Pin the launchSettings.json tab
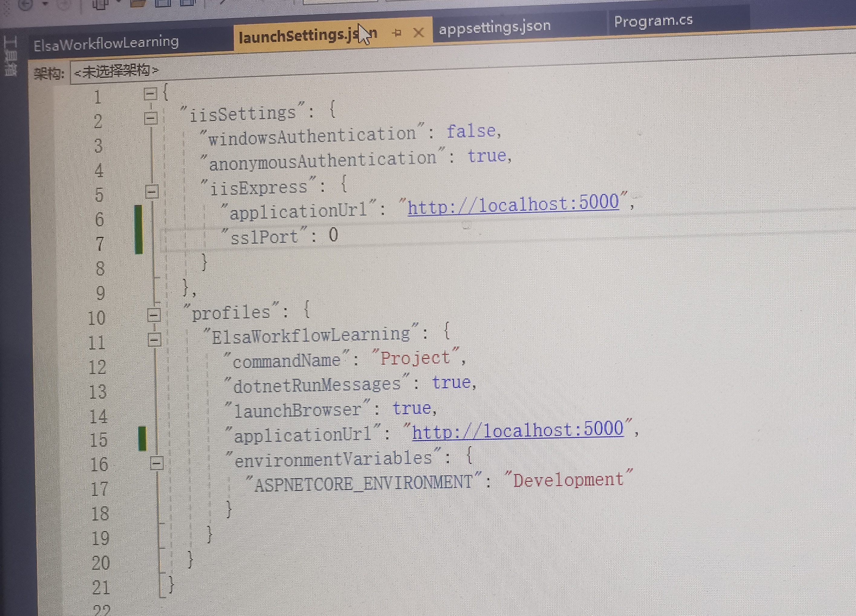The image size is (856, 616). 397,33
